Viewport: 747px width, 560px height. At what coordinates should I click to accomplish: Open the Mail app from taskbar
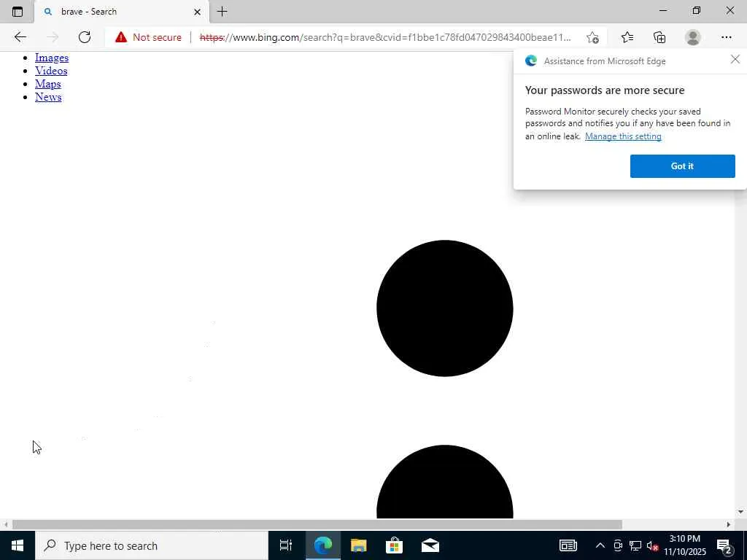[x=430, y=545]
